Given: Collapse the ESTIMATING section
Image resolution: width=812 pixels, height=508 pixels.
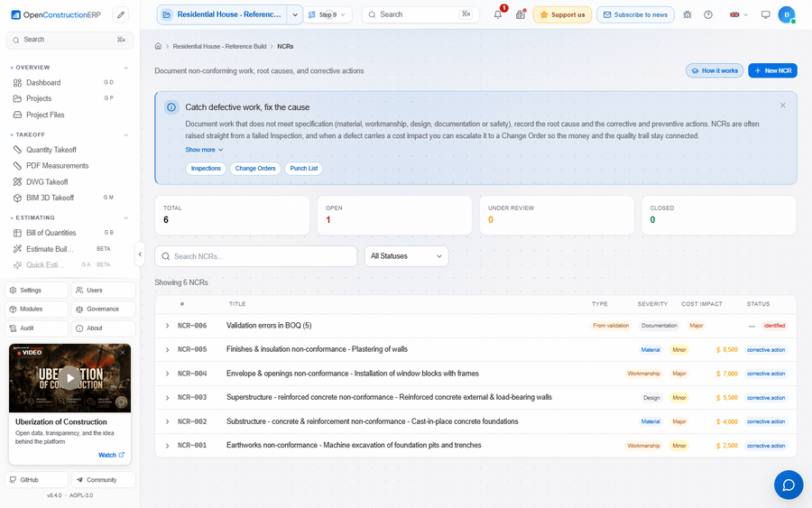Looking at the screenshot, I should pos(125,218).
